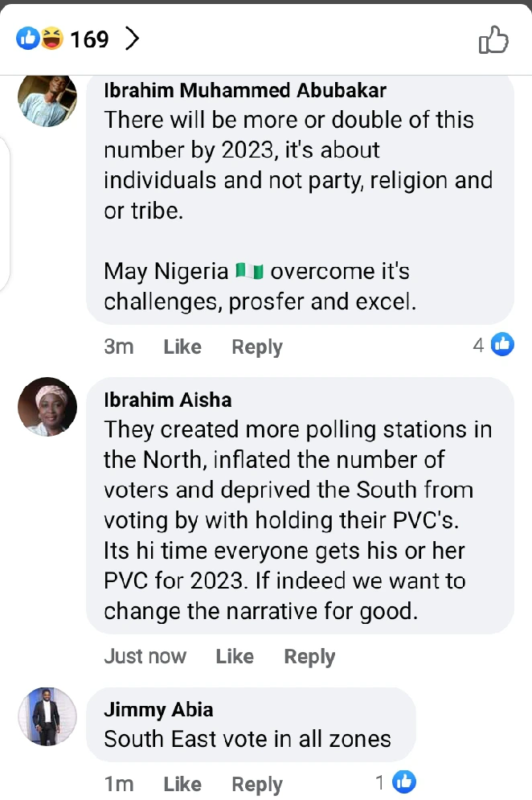Open Ibrahim Muhammed Abubakar's profile name

[x=245, y=90]
